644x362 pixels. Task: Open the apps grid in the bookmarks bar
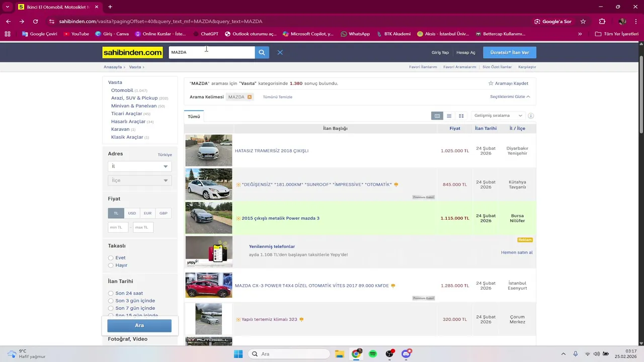coord(7,34)
